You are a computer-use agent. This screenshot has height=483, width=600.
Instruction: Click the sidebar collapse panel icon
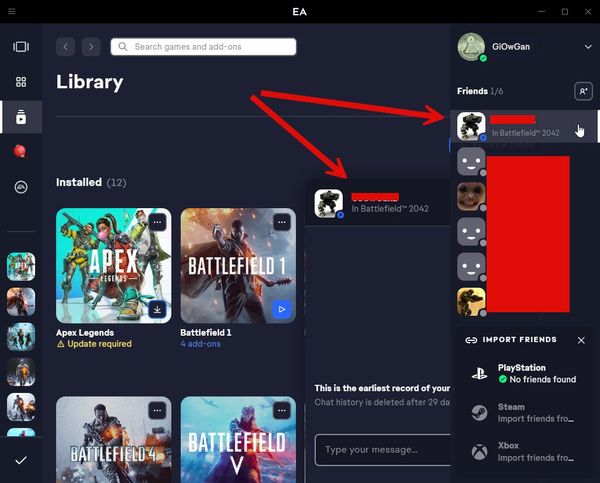[x=21, y=47]
